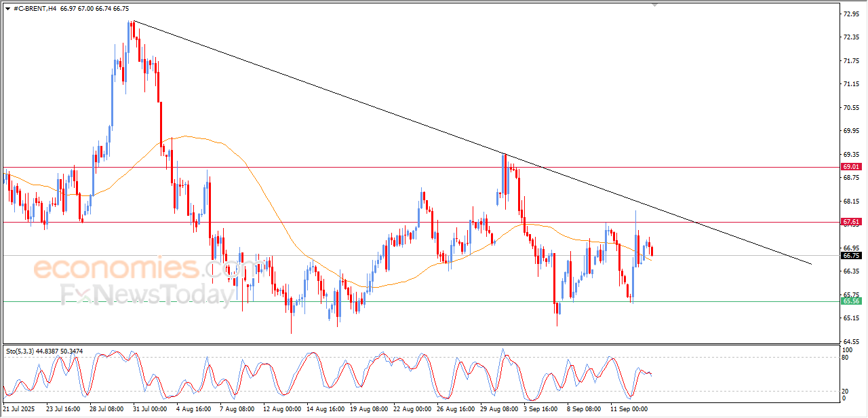The height and width of the screenshot is (418, 868).
Task: Click the 66.35 price axis label
Action: click(x=852, y=271)
